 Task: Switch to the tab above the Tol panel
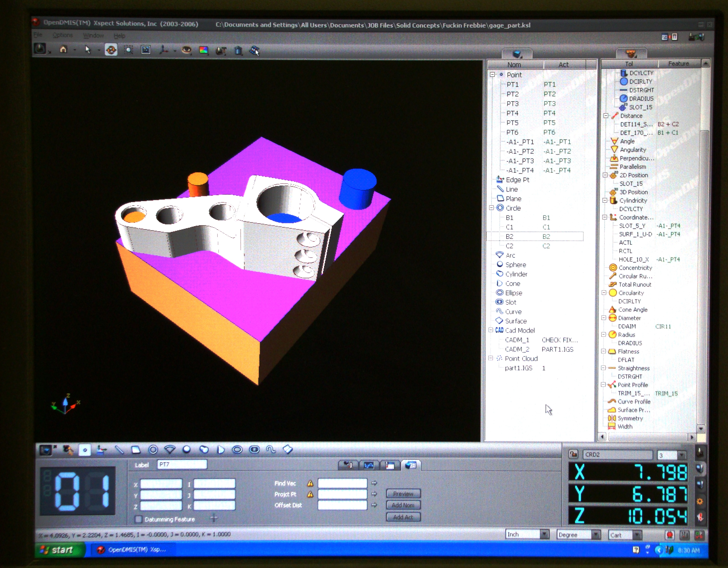tap(631, 53)
